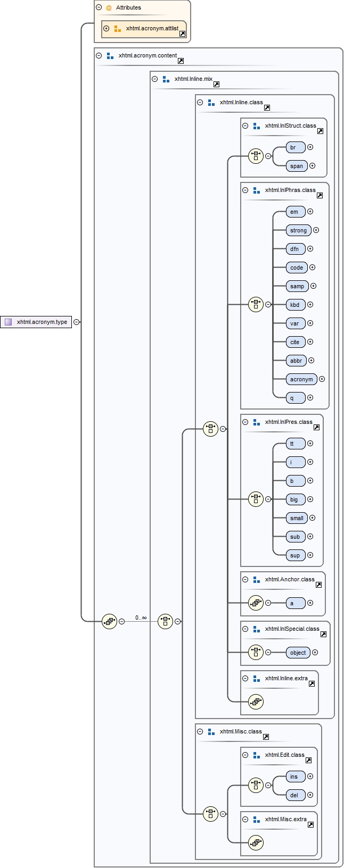Expand the xhtml.acronym.attlist attribute group

pos(106,28)
